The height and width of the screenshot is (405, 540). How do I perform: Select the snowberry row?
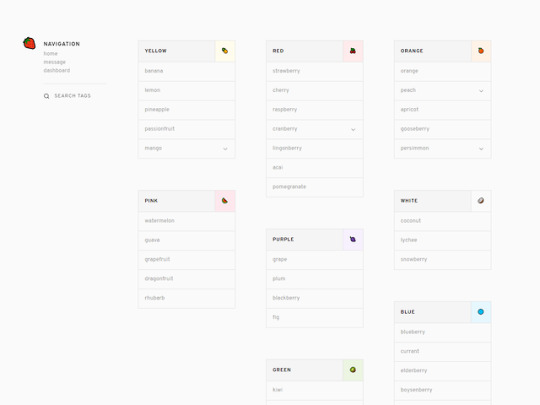click(443, 260)
